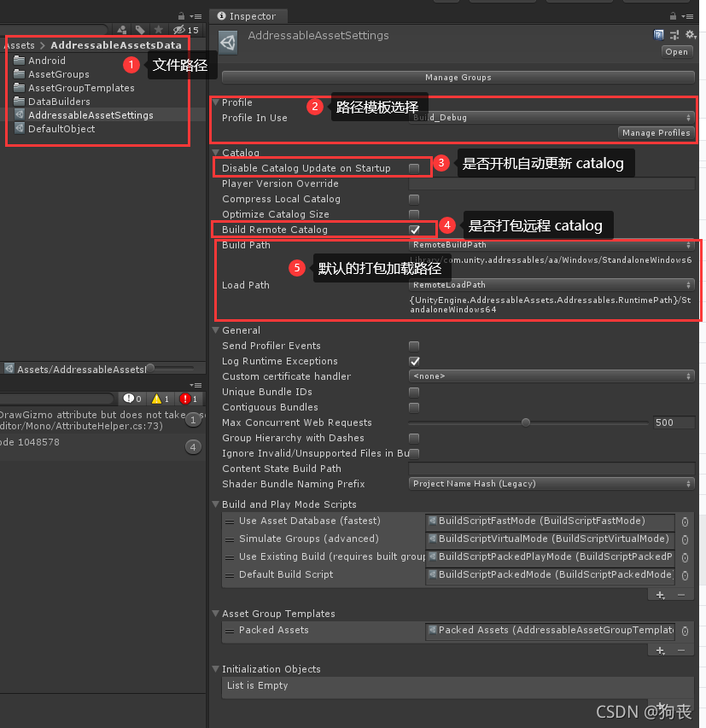
Task: Click the Unity asset icon for AddressableAssetSettings
Action: tap(228, 43)
